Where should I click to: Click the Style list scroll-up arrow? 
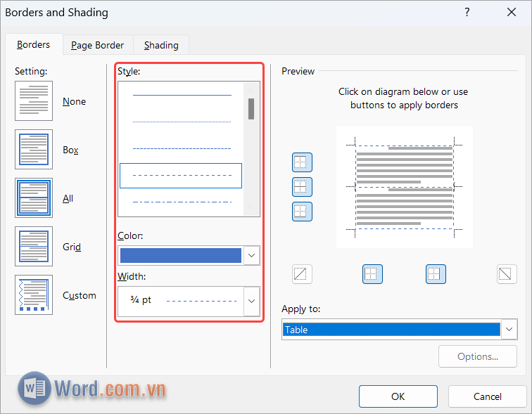click(251, 90)
